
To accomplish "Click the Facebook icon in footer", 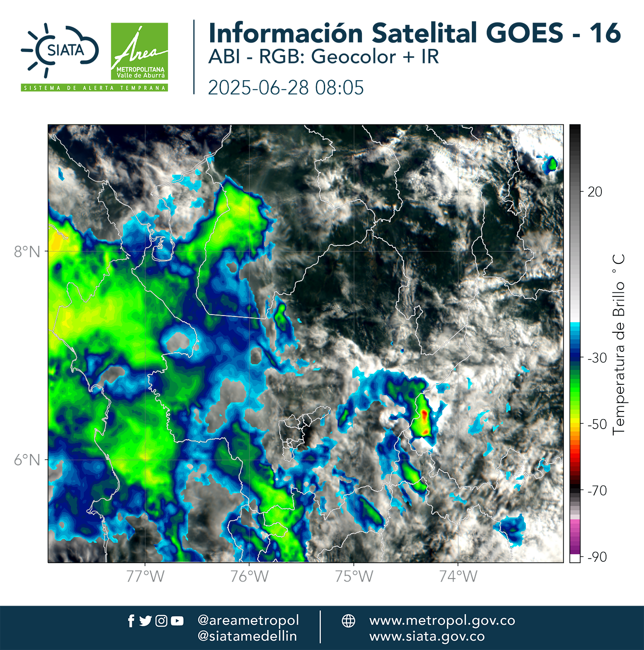I will click(131, 621).
